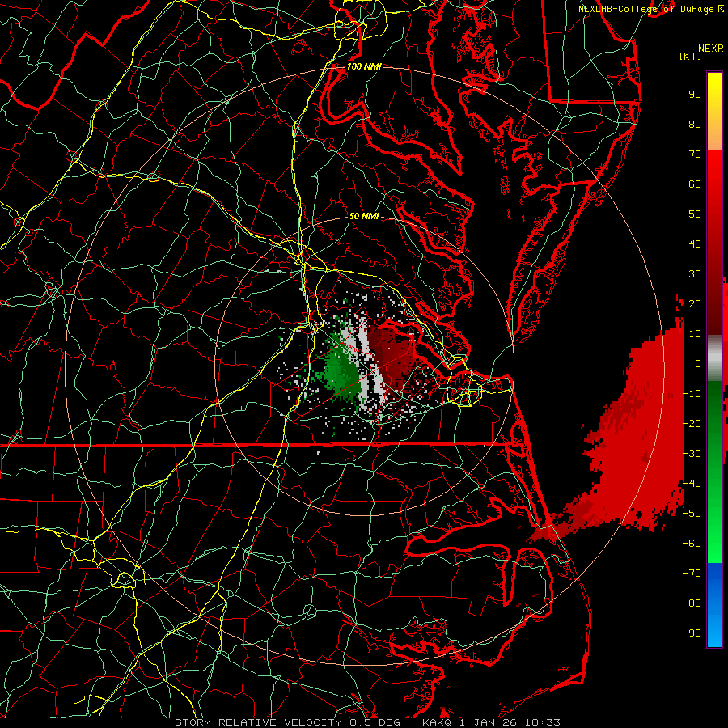Click the 0 value on velocity scale

(698, 363)
